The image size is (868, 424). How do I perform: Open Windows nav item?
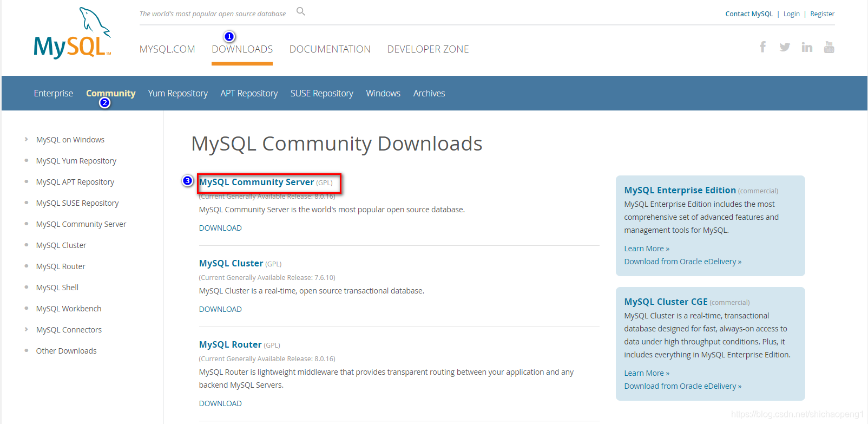[x=383, y=93]
